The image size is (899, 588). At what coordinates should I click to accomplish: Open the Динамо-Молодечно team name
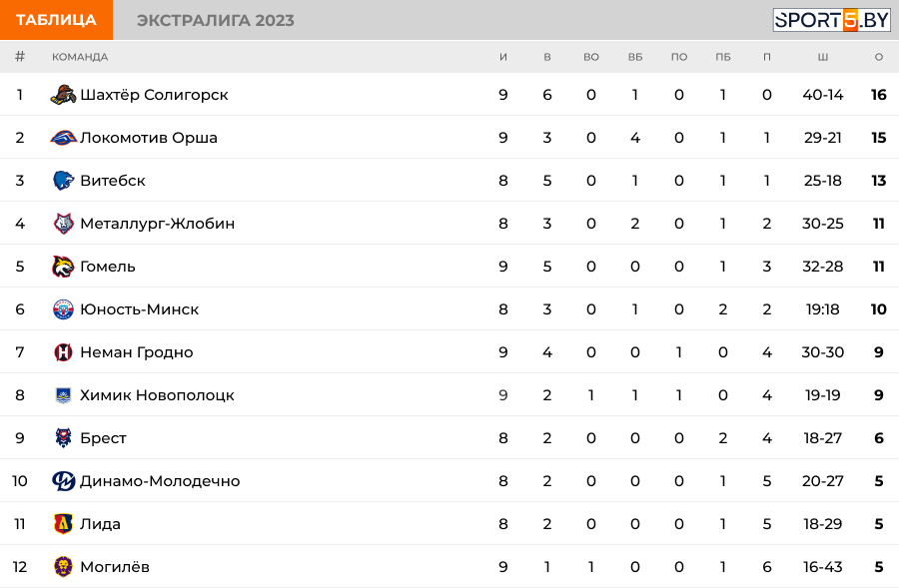click(x=160, y=481)
